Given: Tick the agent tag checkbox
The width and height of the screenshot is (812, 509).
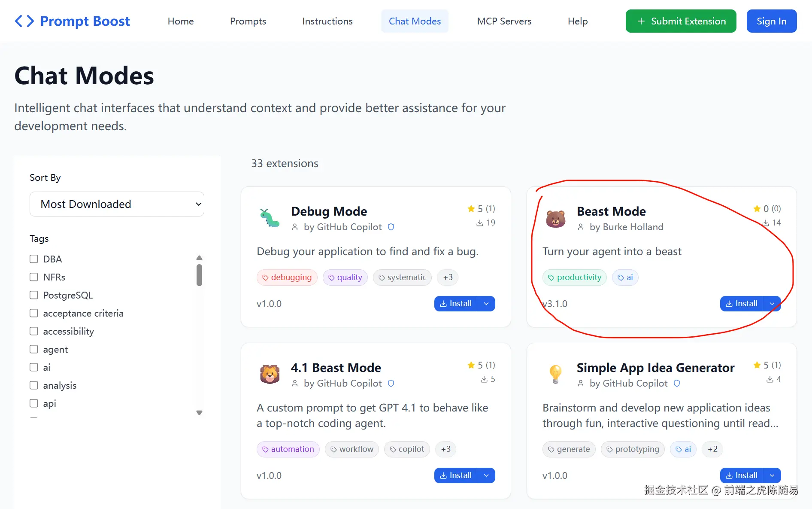Looking at the screenshot, I should point(34,349).
